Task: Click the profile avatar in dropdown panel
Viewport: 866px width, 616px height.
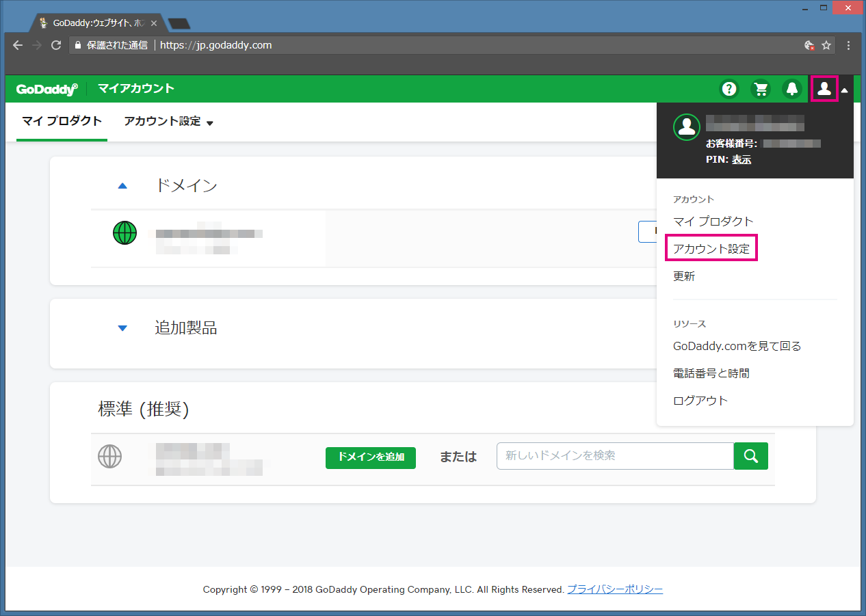Action: (686, 127)
